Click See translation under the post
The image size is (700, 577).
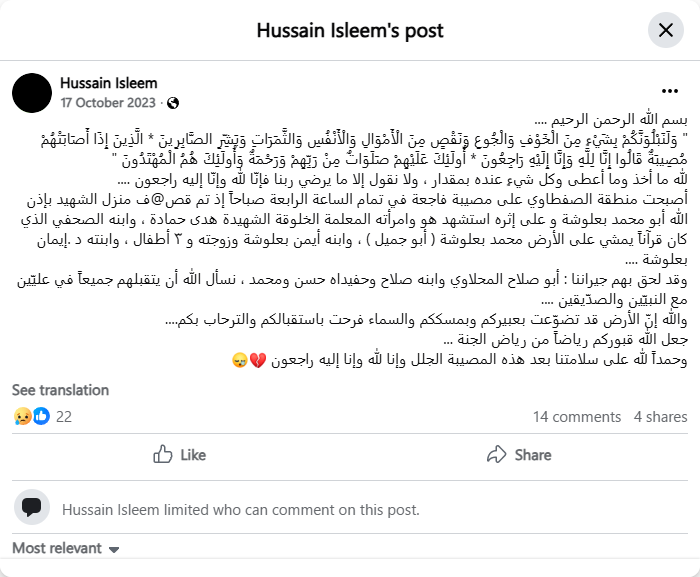click(x=59, y=389)
